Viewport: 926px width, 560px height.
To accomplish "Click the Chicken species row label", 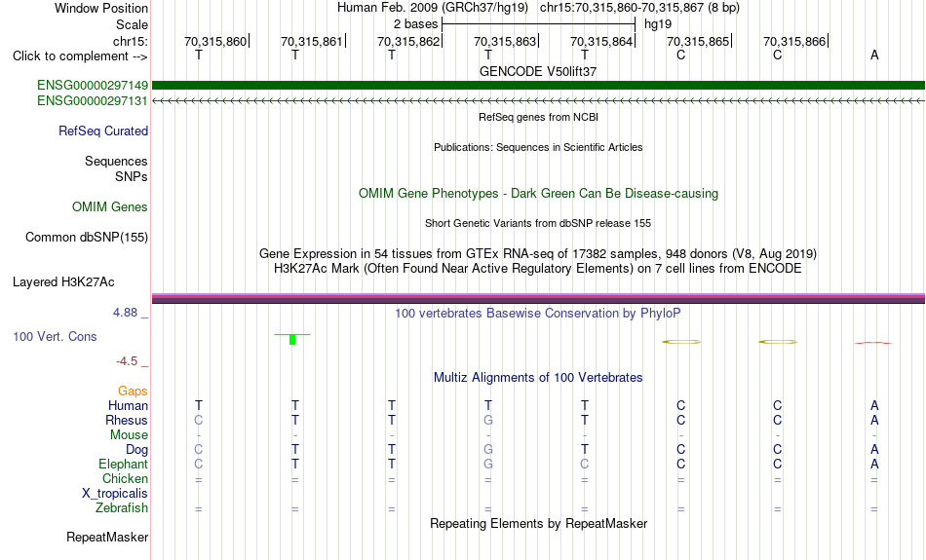I will pyautogui.click(x=125, y=478).
